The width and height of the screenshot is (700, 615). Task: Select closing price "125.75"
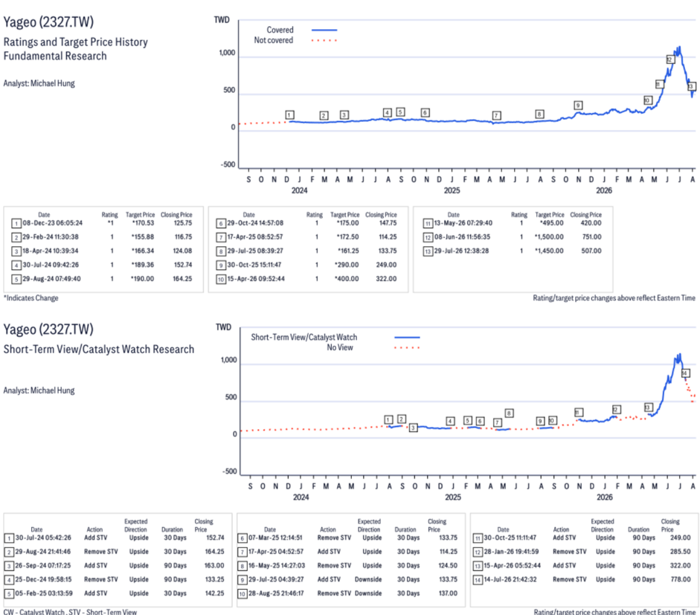(x=183, y=223)
